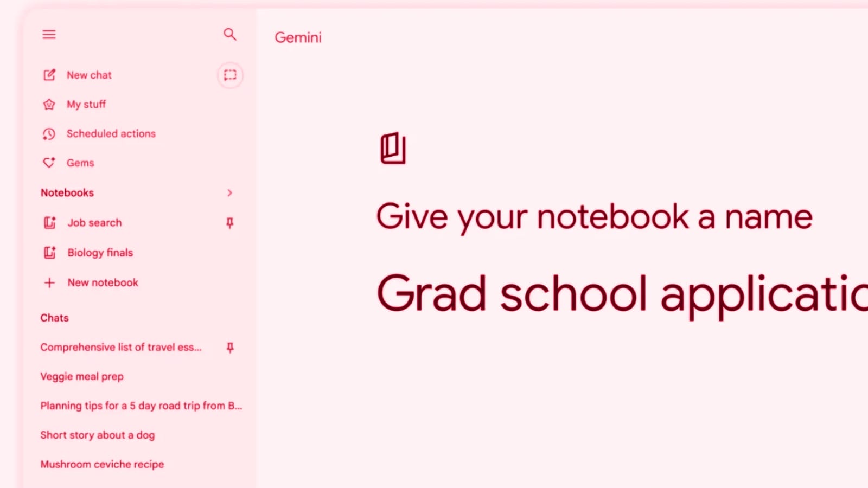The height and width of the screenshot is (488, 868).
Task: Click the temporary chat dashed-square icon
Action: pyautogui.click(x=230, y=75)
